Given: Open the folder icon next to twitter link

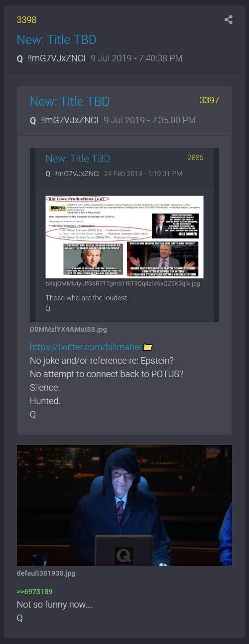Looking at the screenshot, I should 147,347.
